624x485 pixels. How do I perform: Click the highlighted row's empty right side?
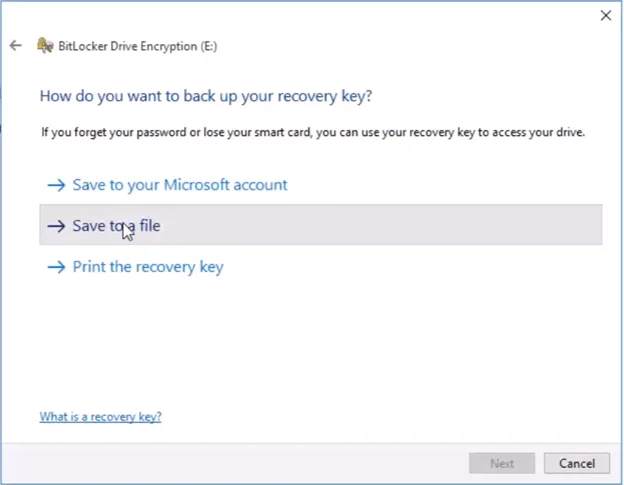(x=450, y=226)
